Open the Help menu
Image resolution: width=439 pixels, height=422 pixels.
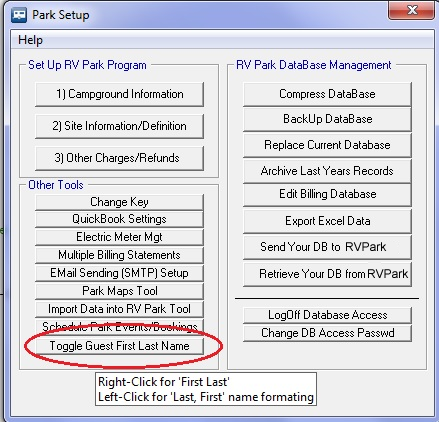(x=30, y=40)
